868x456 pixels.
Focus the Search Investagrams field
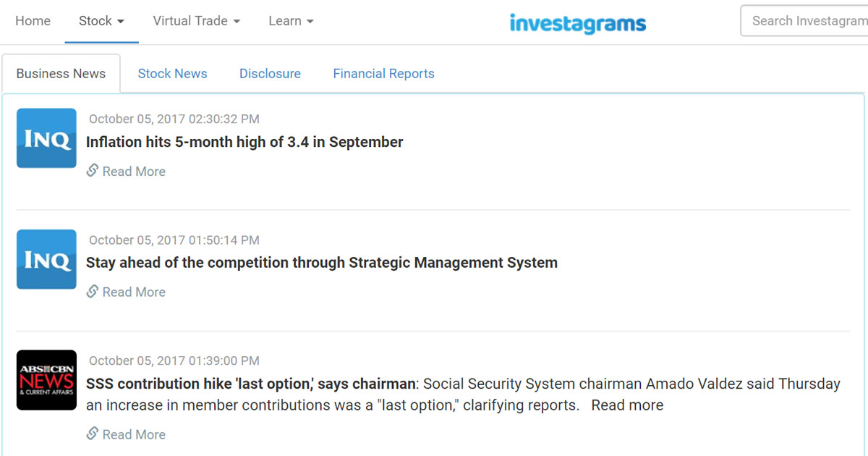[804, 21]
